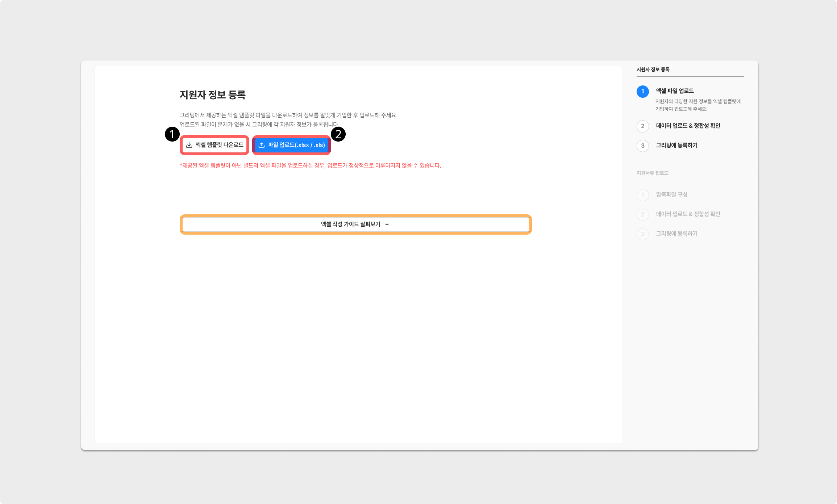Click the chevron beside 엑셀 작성 가이드 살펴보기
Viewport: 837px width, 504px height.
[x=387, y=224]
